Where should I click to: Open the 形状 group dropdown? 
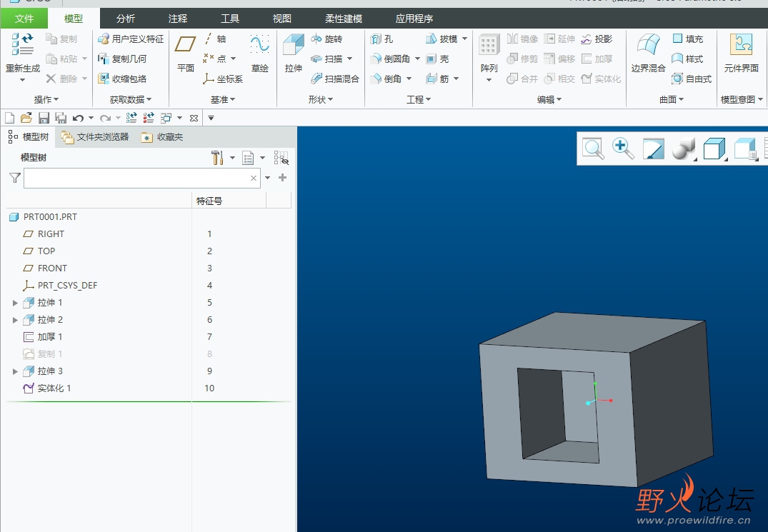click(320, 99)
